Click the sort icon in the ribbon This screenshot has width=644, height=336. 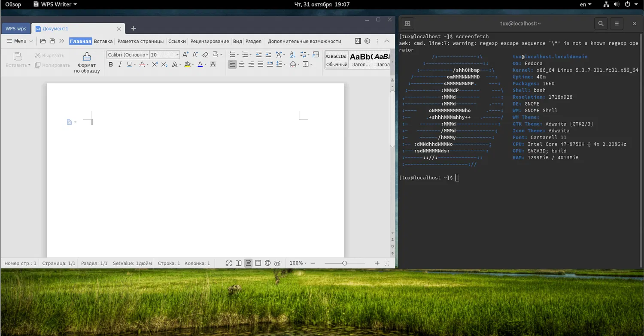(292, 54)
